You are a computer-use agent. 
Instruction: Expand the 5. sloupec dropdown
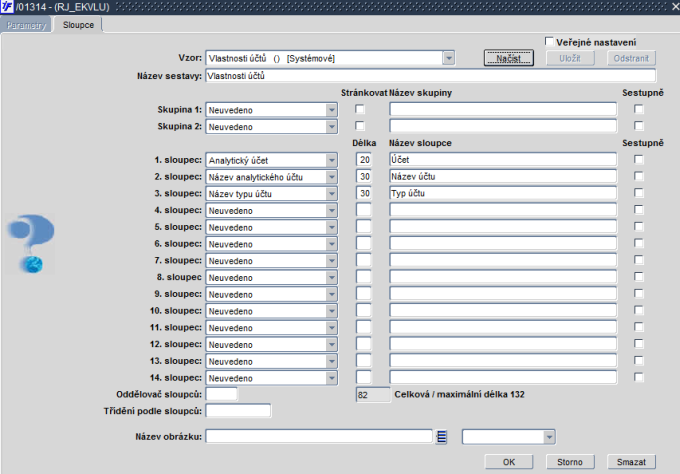331,227
